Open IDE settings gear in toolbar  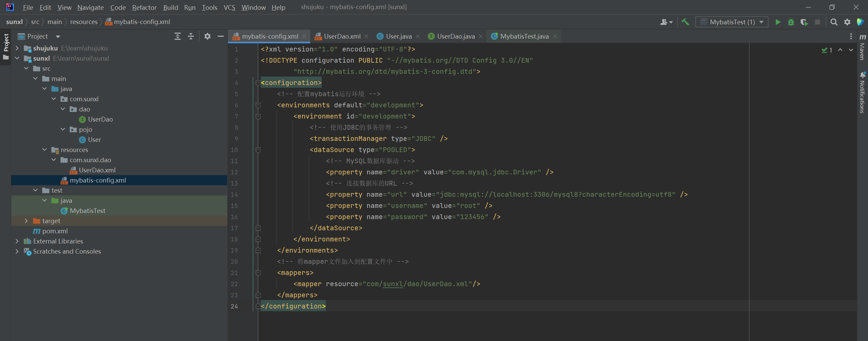pos(847,22)
